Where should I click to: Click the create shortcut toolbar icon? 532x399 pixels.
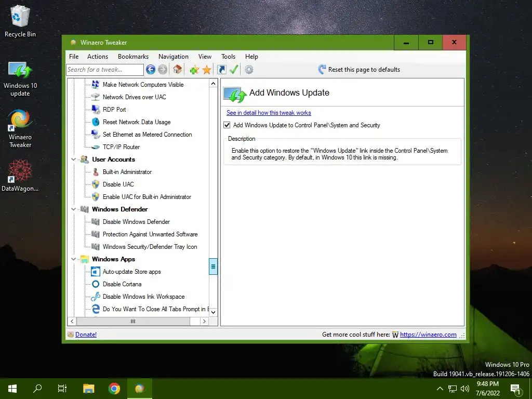[221, 70]
